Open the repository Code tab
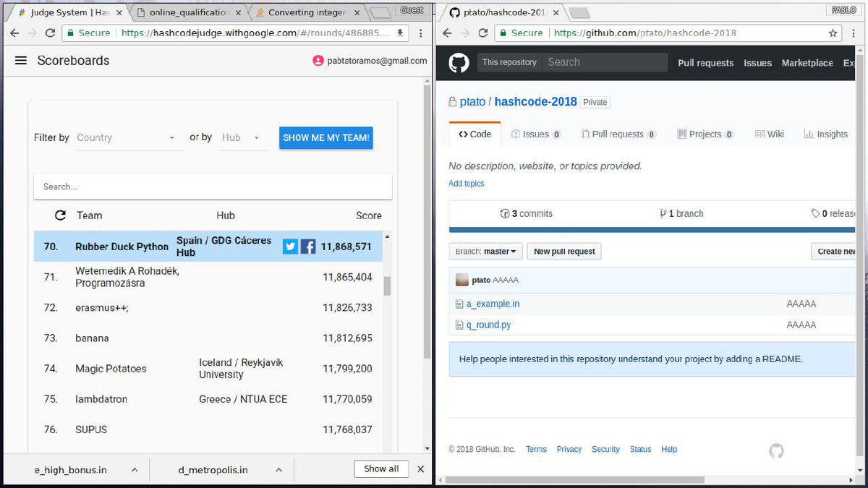Screen dimensions: 868x488 tap(475, 134)
